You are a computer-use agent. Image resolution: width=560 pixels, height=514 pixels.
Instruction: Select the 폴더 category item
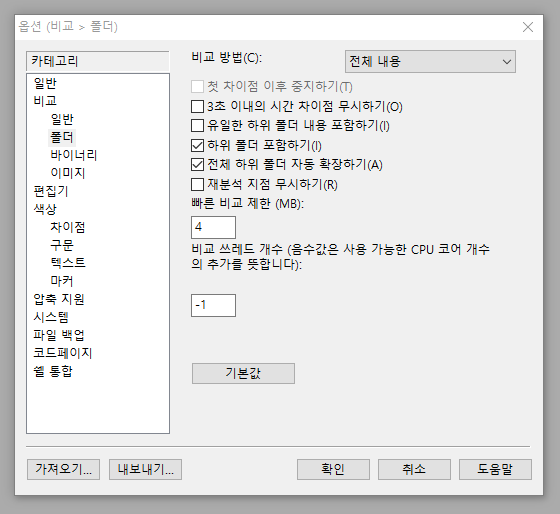[62, 137]
